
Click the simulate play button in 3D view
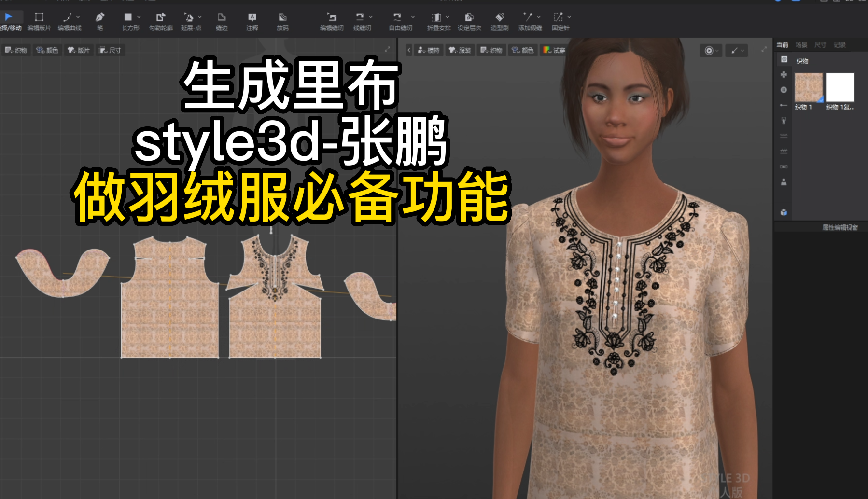pos(708,51)
